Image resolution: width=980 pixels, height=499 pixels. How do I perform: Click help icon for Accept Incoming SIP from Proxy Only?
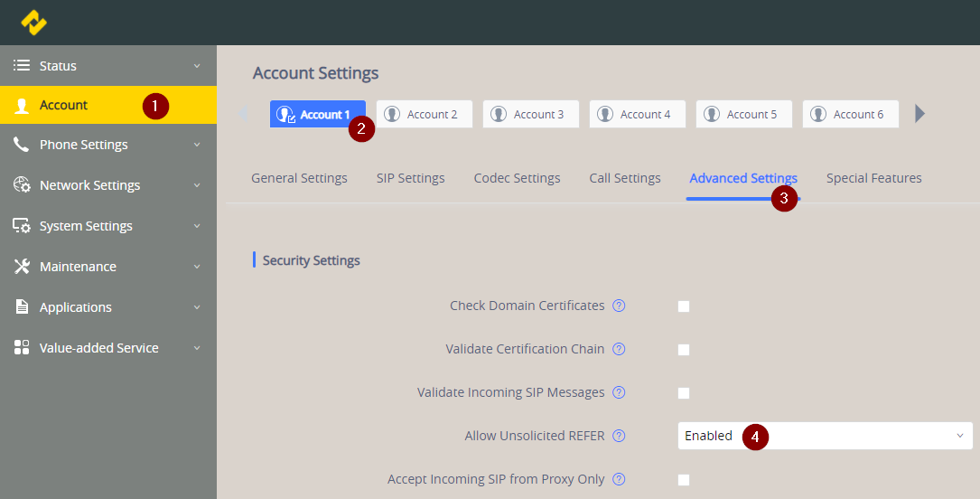[x=619, y=479]
